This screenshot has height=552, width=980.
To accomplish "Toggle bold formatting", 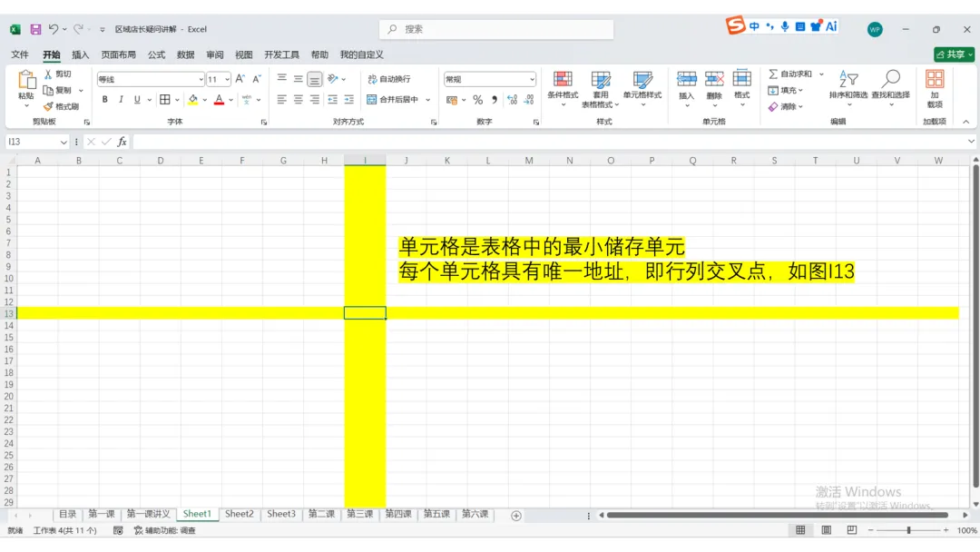I will (x=105, y=99).
